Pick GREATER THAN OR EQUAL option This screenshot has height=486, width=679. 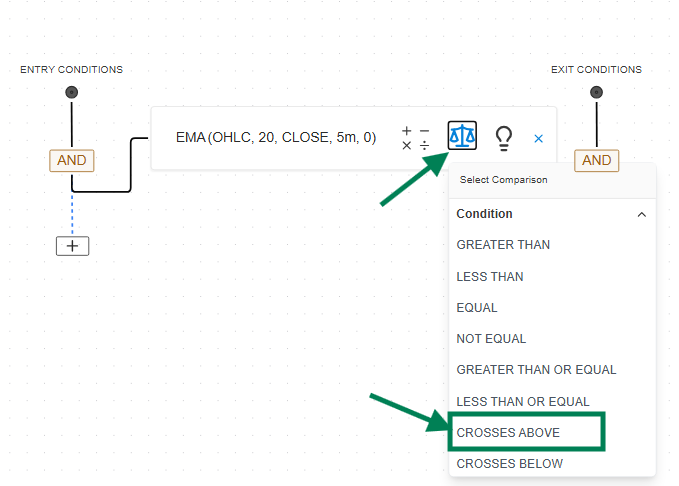[536, 370]
